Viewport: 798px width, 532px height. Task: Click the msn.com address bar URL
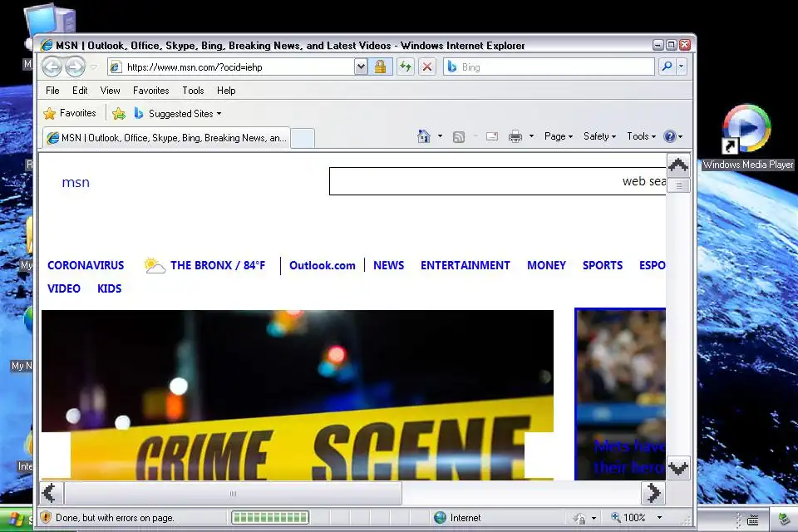click(x=195, y=67)
